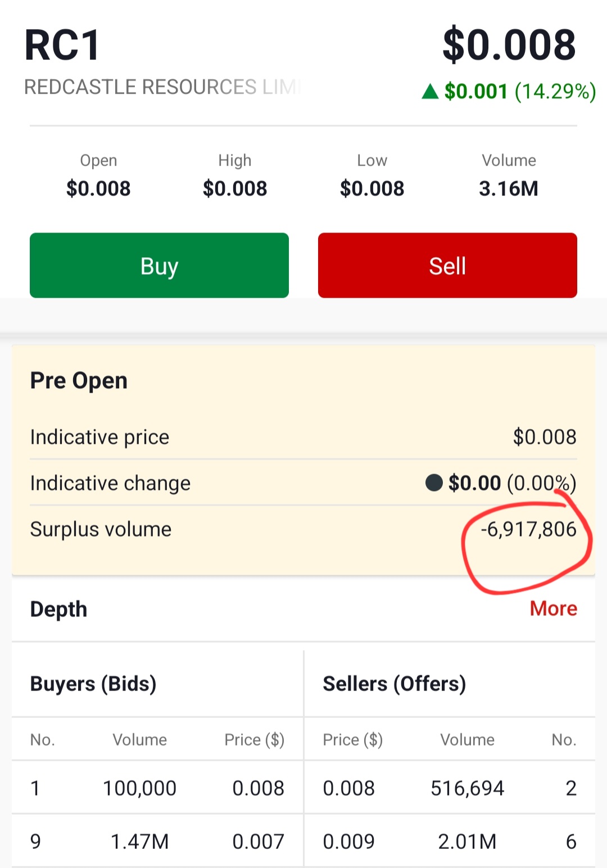Select the Sellers (Offers) column header
Image resolution: width=607 pixels, height=868 pixels.
pyautogui.click(x=395, y=684)
